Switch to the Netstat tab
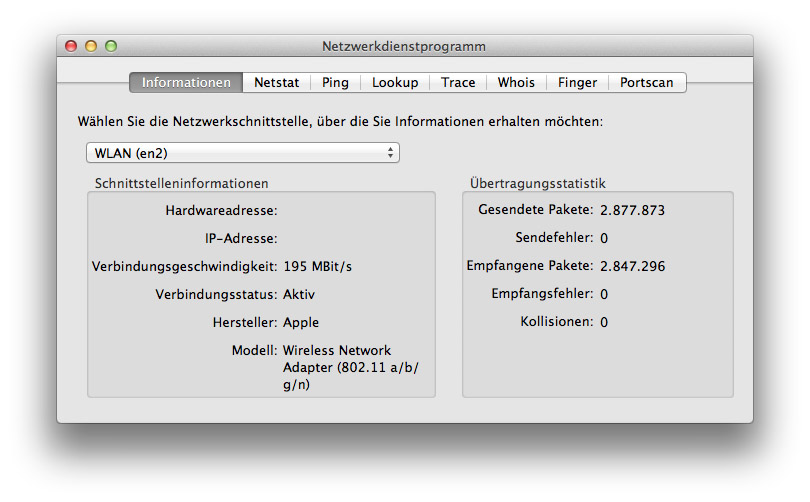This screenshot has height=502, width=810. pyautogui.click(x=276, y=83)
